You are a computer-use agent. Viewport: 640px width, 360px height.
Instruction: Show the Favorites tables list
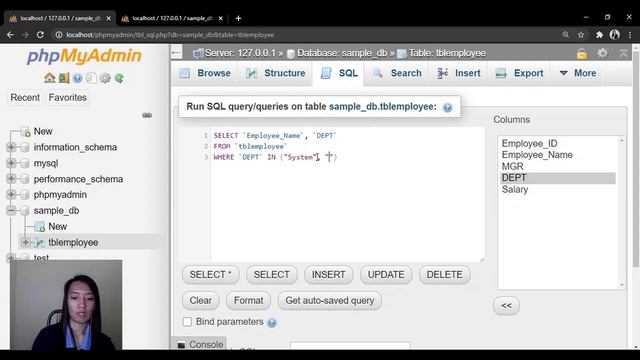68,98
